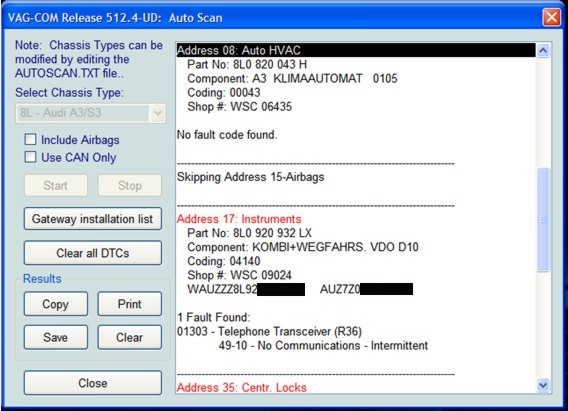The image size is (568, 411).
Task: Click the 'Part No: 8L0 920 932 LX' line
Action: click(x=249, y=233)
